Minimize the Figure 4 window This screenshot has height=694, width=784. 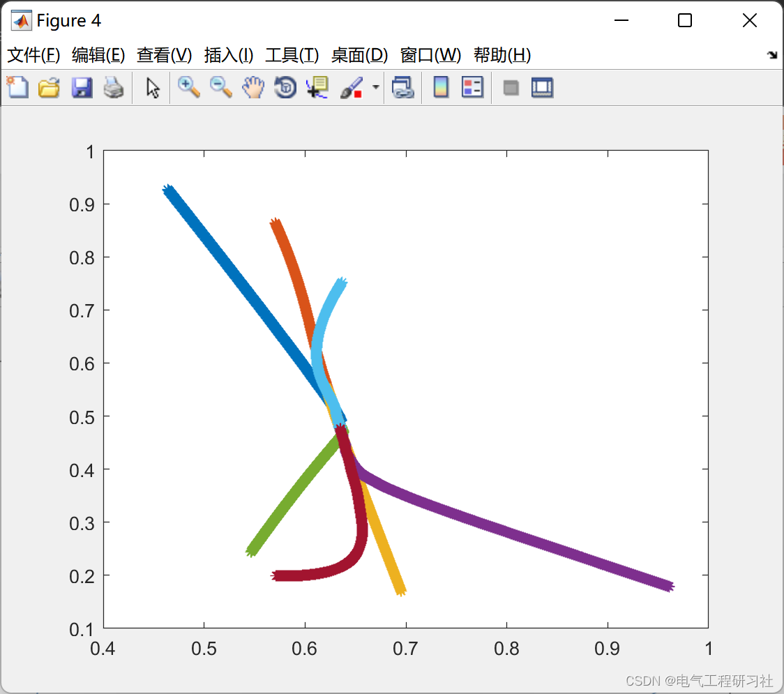point(621,20)
